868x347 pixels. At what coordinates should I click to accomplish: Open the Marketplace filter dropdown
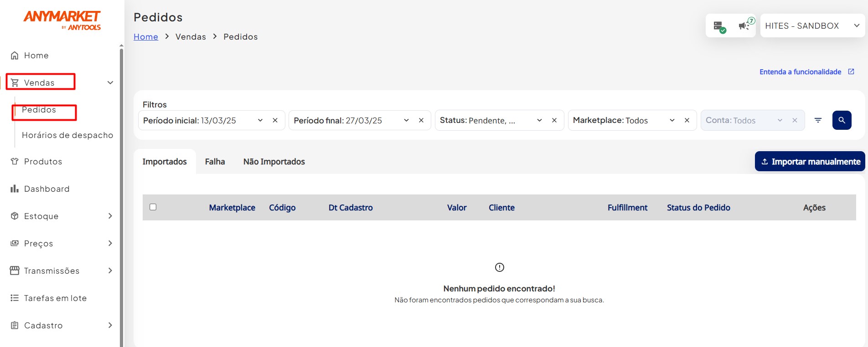click(x=672, y=120)
